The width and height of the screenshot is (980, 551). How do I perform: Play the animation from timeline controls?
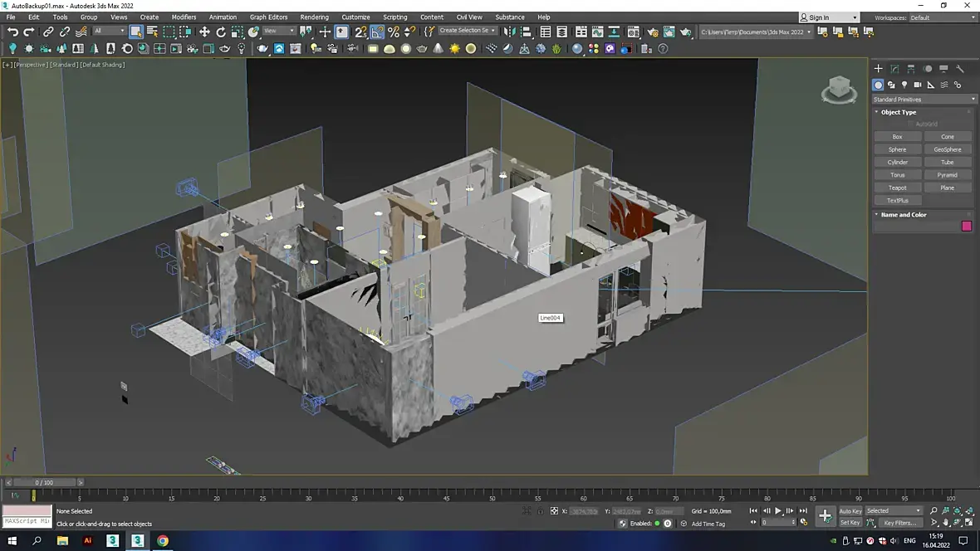pos(778,511)
